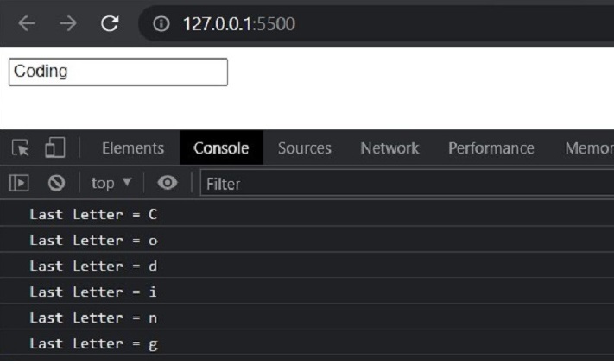Select the "Last Letter = C" log entry
The height and width of the screenshot is (364, 614).
(x=94, y=213)
